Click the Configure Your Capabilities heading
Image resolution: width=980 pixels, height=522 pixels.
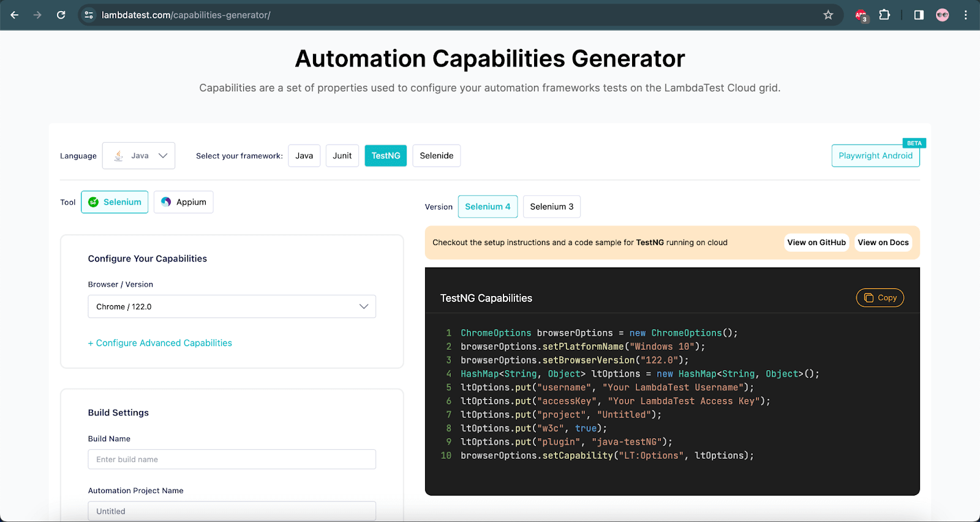click(148, 259)
